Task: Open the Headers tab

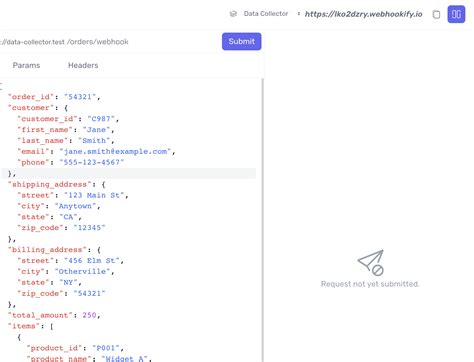Action: (x=83, y=65)
